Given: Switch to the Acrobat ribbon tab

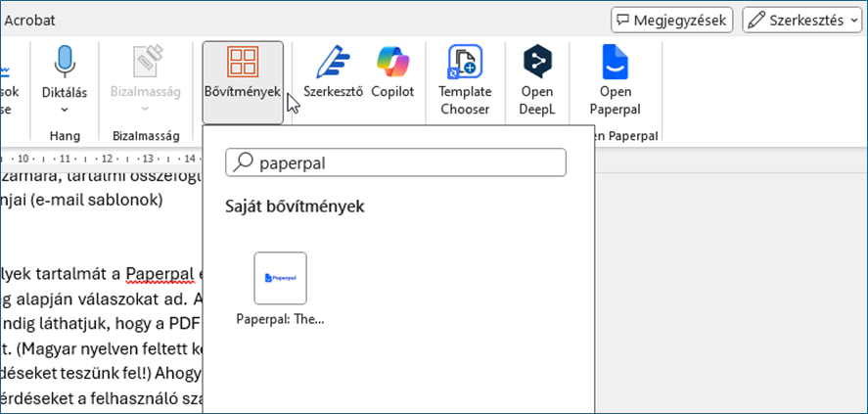Looking at the screenshot, I should (x=30, y=21).
